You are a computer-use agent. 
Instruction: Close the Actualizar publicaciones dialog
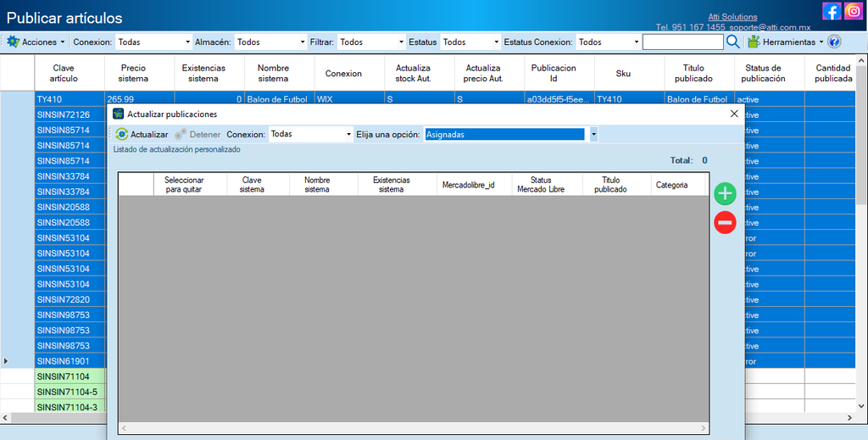(x=734, y=114)
